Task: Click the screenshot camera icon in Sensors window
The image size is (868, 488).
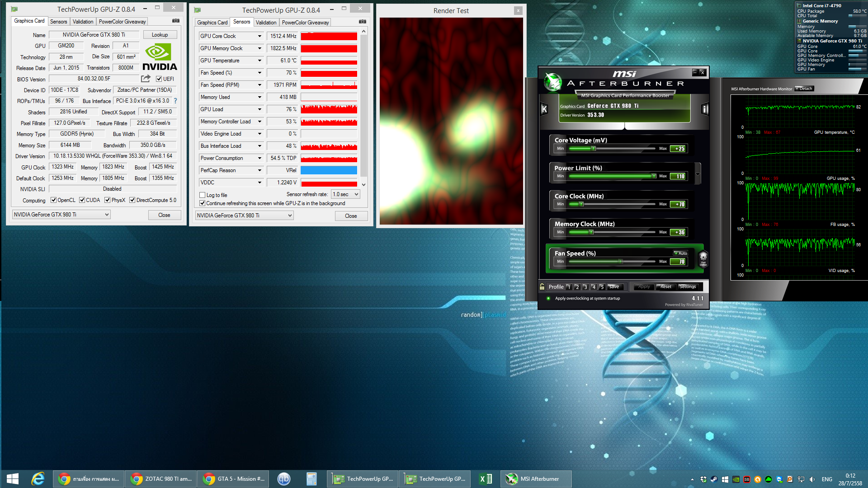Action: click(363, 22)
